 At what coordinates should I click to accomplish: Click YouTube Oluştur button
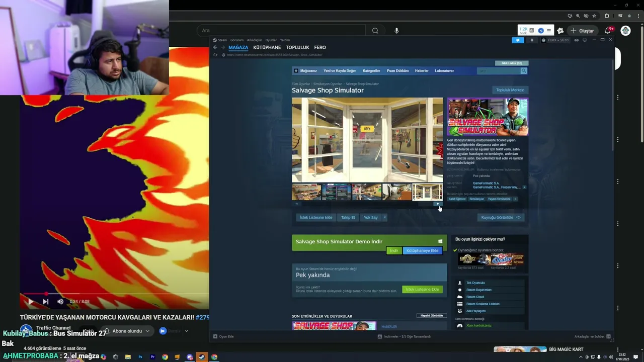(582, 31)
